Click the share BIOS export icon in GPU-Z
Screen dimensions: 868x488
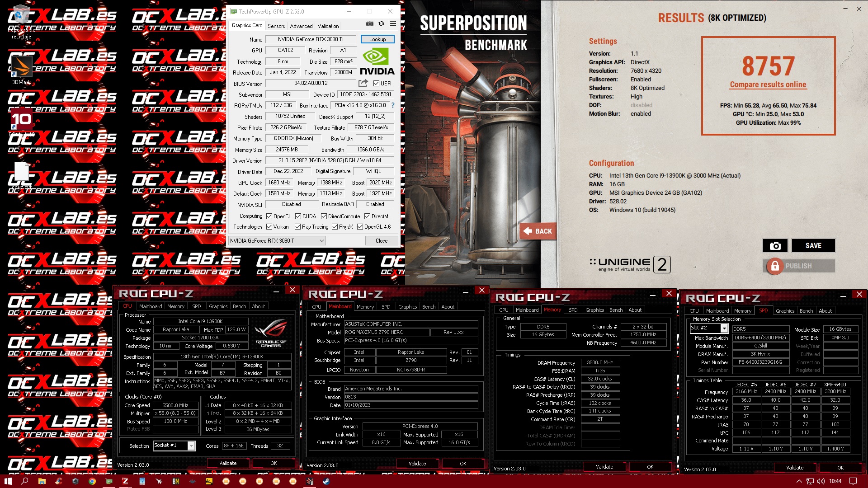coord(363,83)
